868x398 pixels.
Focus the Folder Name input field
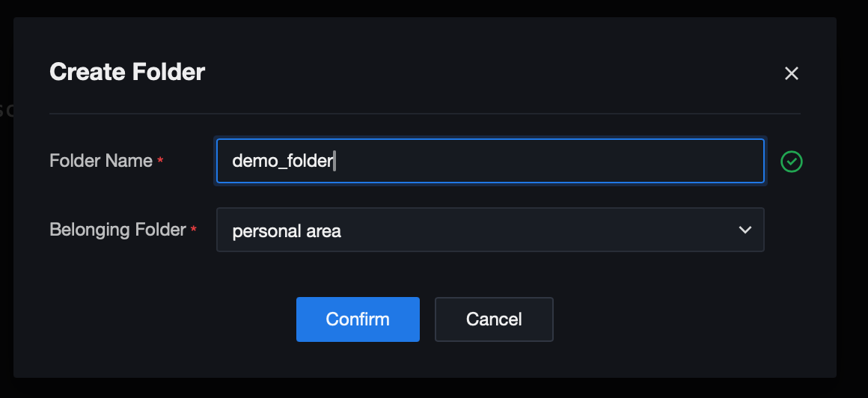tap(489, 161)
